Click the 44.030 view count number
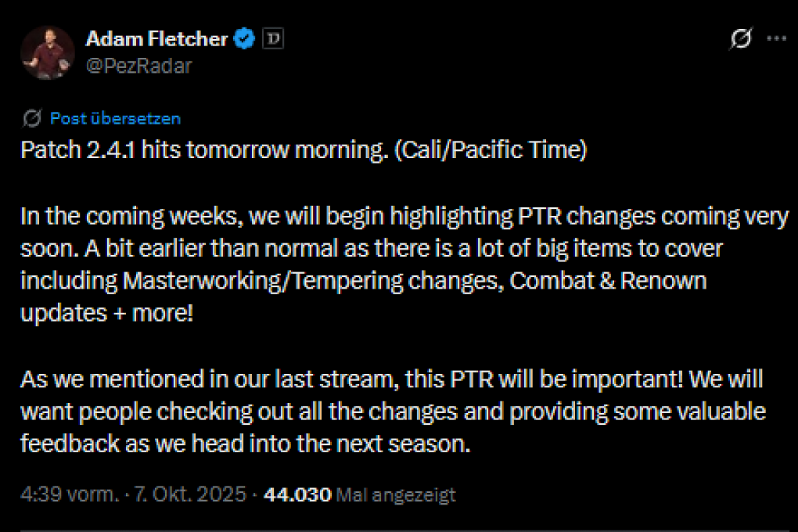 tap(298, 494)
